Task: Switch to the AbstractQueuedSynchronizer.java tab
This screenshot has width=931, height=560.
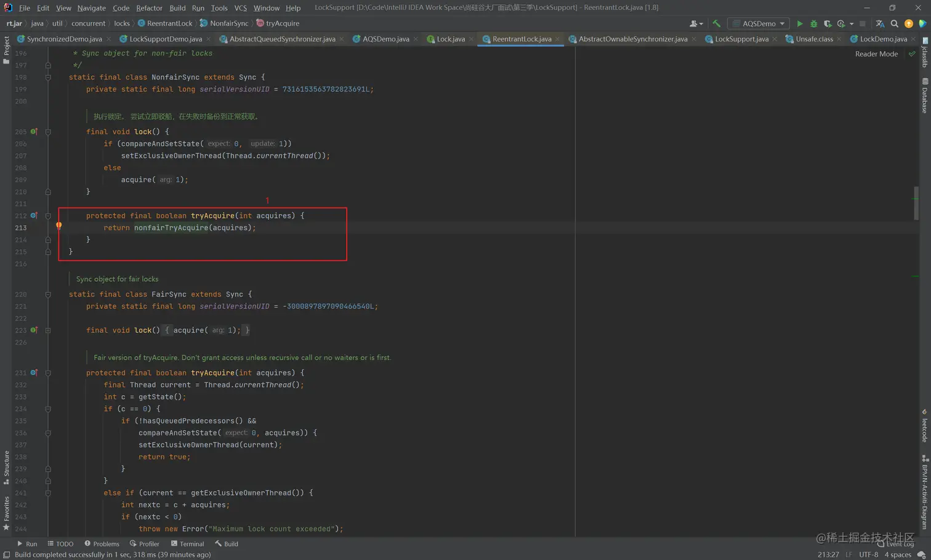Action: click(x=282, y=39)
